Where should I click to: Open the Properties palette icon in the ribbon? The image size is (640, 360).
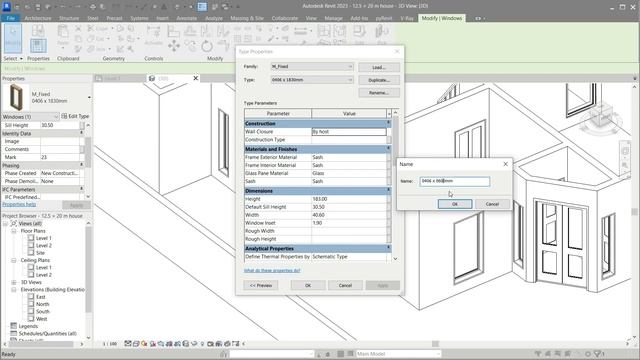(38, 46)
